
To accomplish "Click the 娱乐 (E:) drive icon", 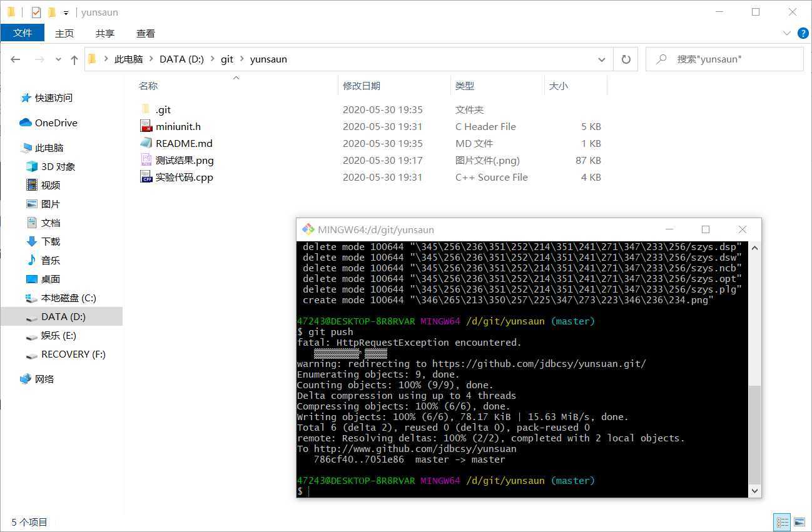I will tap(32, 336).
